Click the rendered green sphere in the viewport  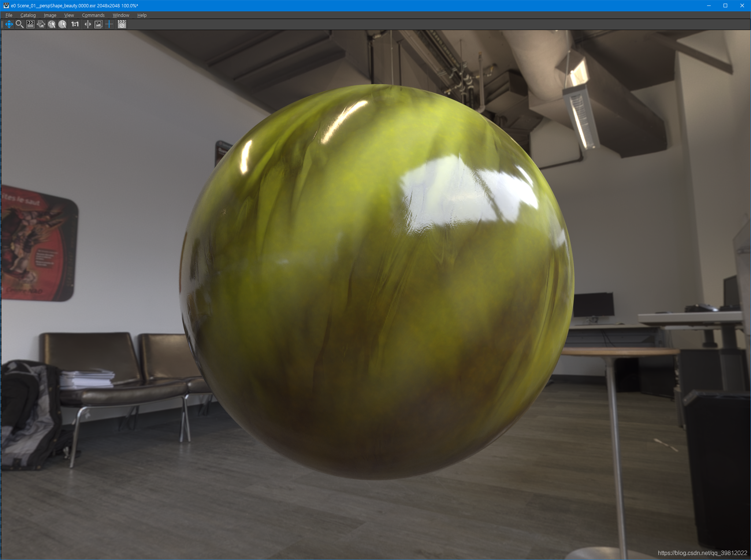point(376,282)
